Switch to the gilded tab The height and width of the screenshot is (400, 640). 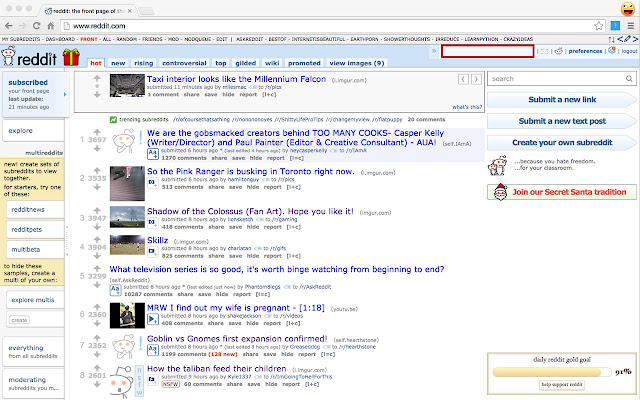point(246,63)
